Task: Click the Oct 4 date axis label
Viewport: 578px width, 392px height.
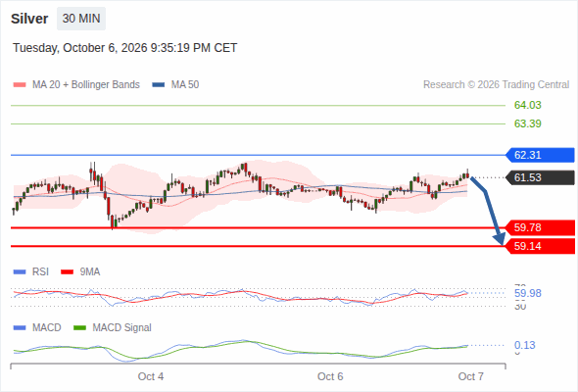Action: pyautogui.click(x=151, y=376)
